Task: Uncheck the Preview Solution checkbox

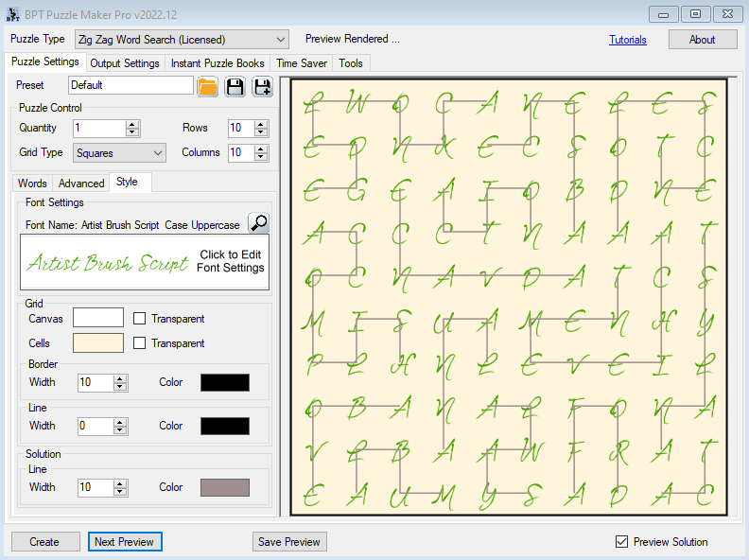Action: pos(621,542)
